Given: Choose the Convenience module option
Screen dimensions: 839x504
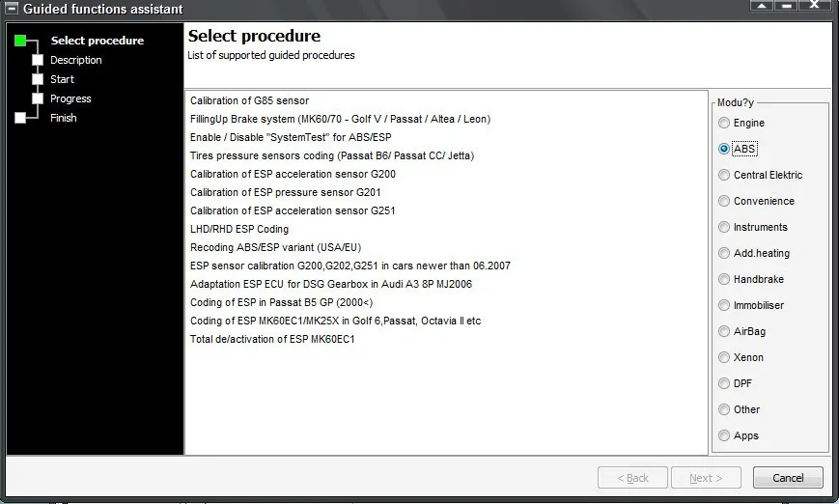Looking at the screenshot, I should click(x=724, y=201).
